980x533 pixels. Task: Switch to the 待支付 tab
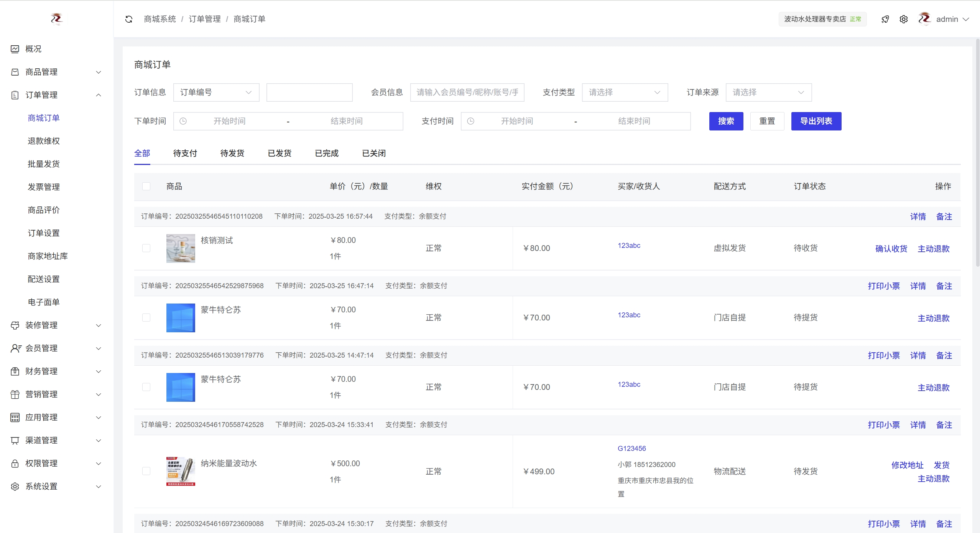tap(185, 153)
